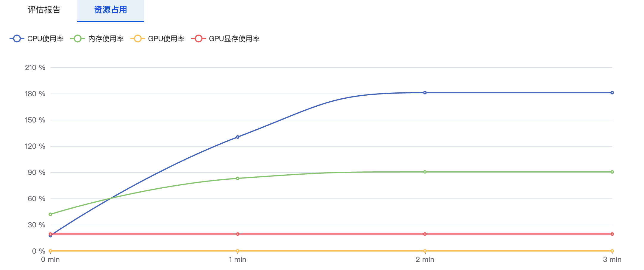The width and height of the screenshot is (644, 270).
Task: Click the green 内存使用率 legend marker icon
Action: click(x=78, y=39)
